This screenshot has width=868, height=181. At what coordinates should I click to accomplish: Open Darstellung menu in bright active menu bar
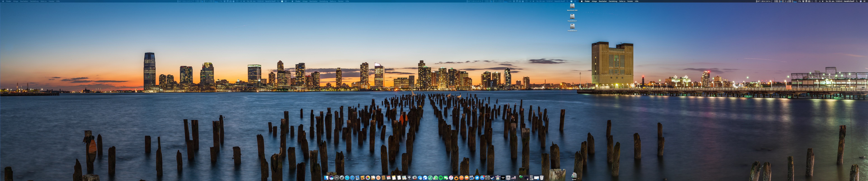coord(613,1)
